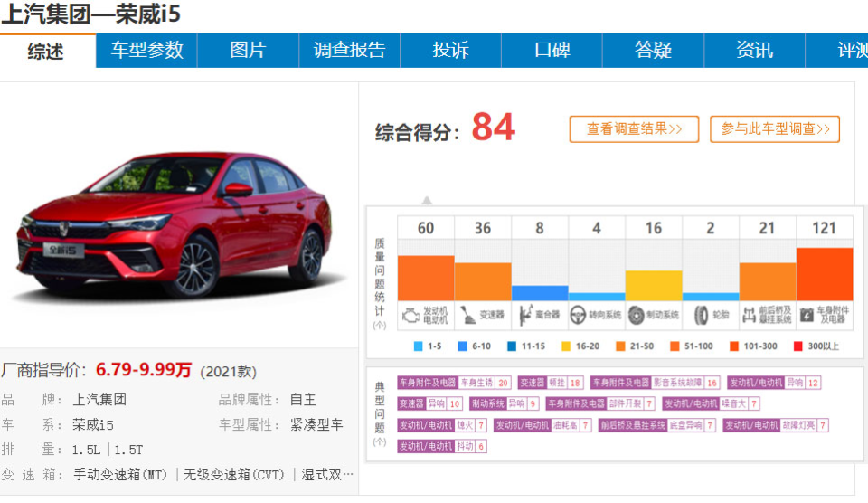The width and height of the screenshot is (868, 503).
Task: Click the axle and suspension icon
Action: (x=749, y=315)
